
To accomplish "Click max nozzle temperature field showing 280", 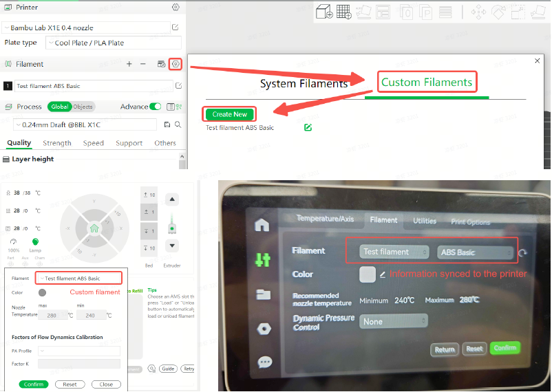I will click(x=53, y=315).
